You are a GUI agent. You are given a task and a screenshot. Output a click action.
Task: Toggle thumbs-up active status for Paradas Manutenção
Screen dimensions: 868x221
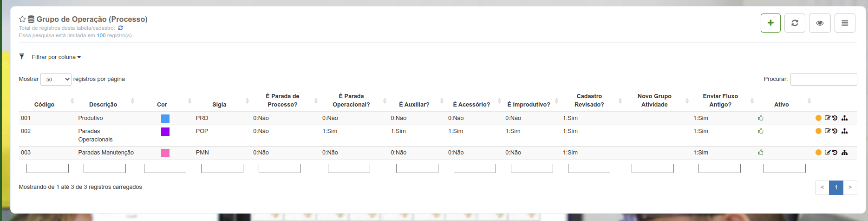click(761, 153)
